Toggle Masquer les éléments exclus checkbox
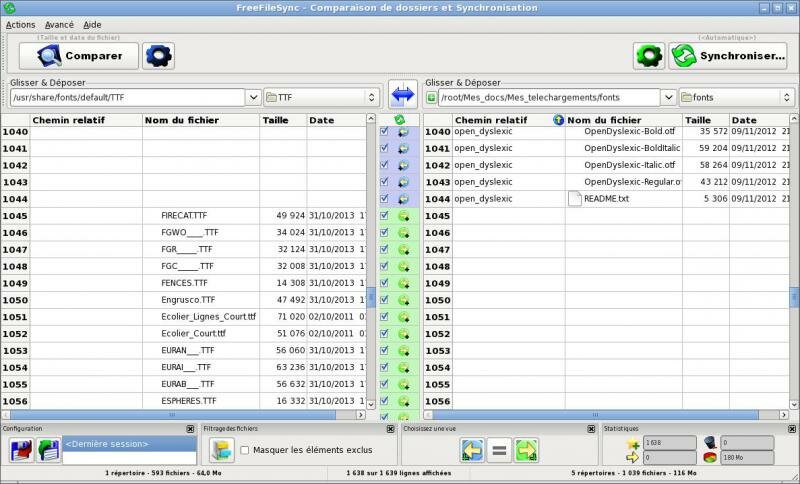This screenshot has height=484, width=800. point(245,450)
